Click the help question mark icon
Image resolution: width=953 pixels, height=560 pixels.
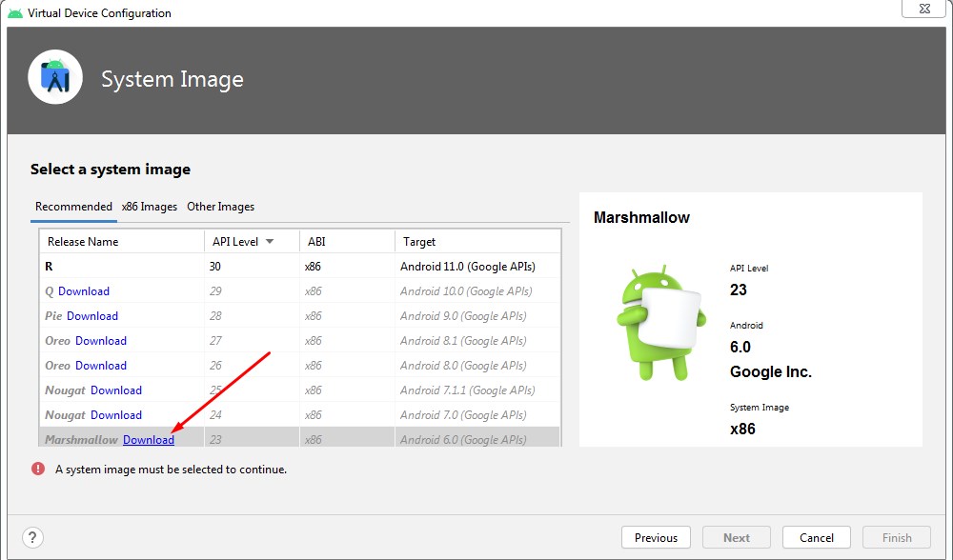[32, 537]
